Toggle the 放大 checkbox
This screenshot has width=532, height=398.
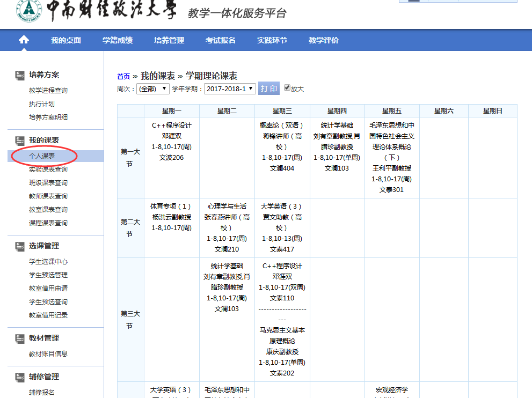(x=287, y=88)
